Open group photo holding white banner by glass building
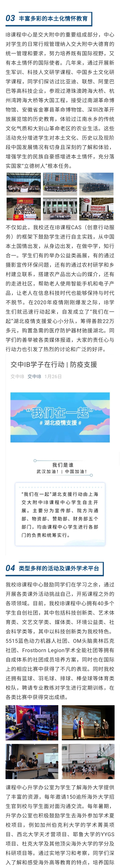 click(24, 184)
